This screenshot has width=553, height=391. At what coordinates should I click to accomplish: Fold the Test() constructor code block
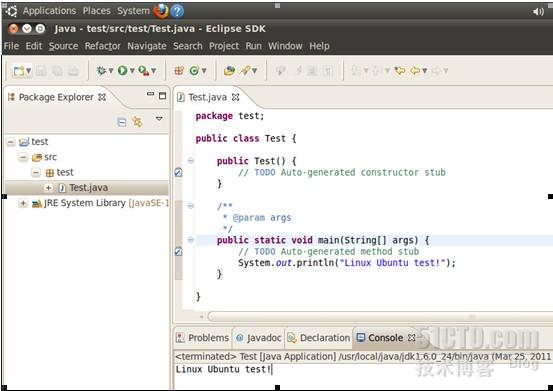click(x=190, y=161)
